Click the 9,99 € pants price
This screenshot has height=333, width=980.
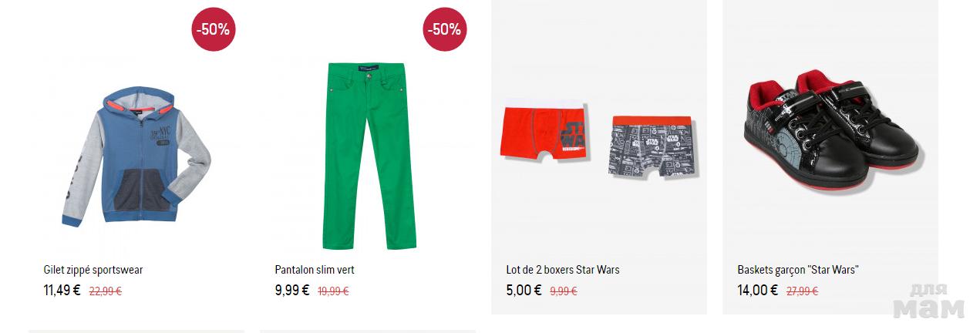click(292, 291)
